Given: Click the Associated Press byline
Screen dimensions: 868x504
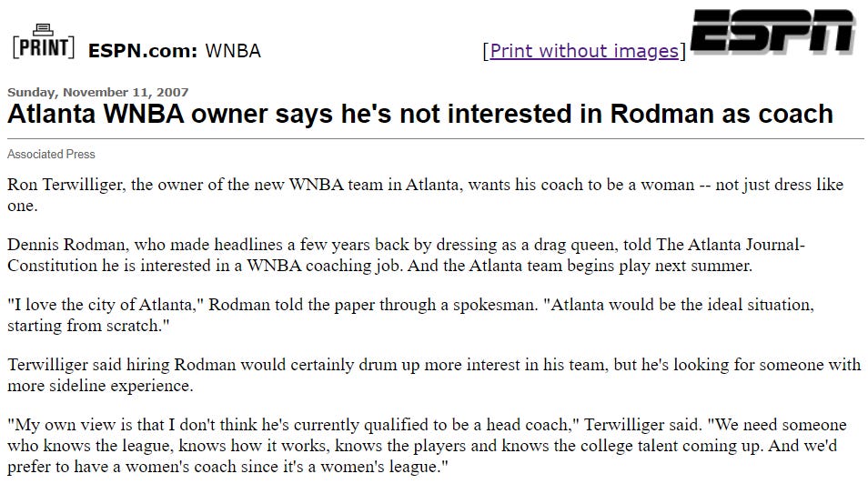Looking at the screenshot, I should click(x=51, y=155).
